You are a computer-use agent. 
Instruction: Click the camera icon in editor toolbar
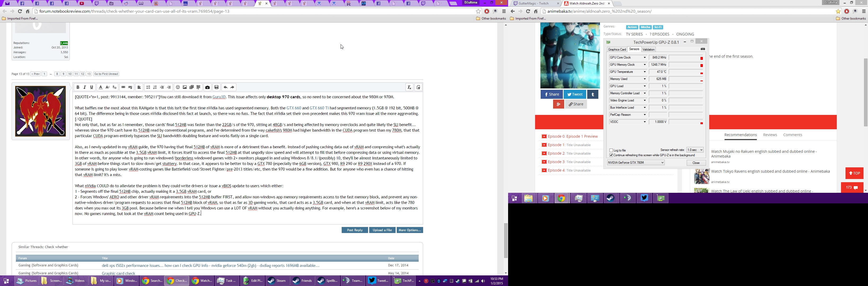[207, 87]
